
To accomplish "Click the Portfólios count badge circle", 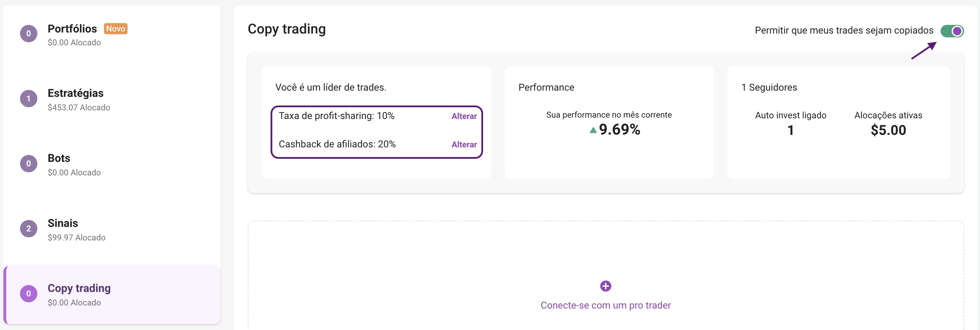I will (29, 34).
